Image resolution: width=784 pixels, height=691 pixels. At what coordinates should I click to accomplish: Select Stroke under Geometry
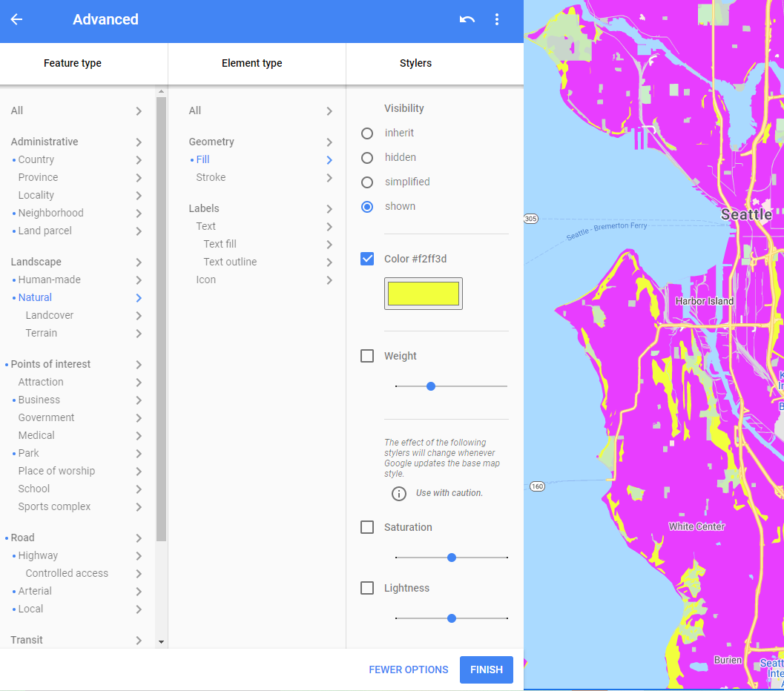coord(211,178)
